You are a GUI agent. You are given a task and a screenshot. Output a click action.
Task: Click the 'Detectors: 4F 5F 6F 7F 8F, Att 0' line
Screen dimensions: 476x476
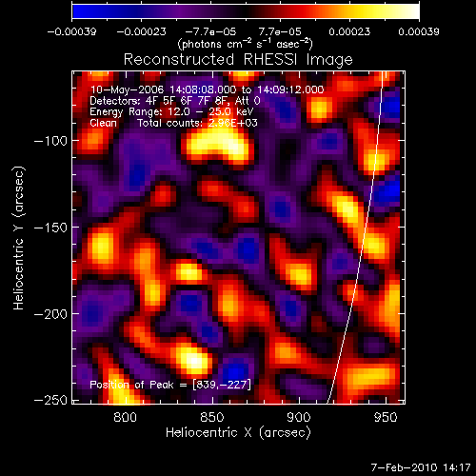coord(175,101)
